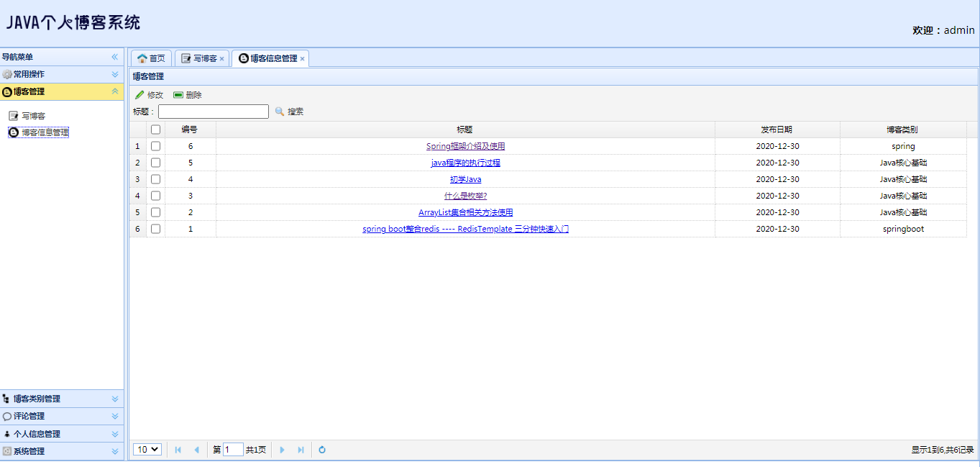Click the home icon on 首页 tab

pyautogui.click(x=142, y=58)
